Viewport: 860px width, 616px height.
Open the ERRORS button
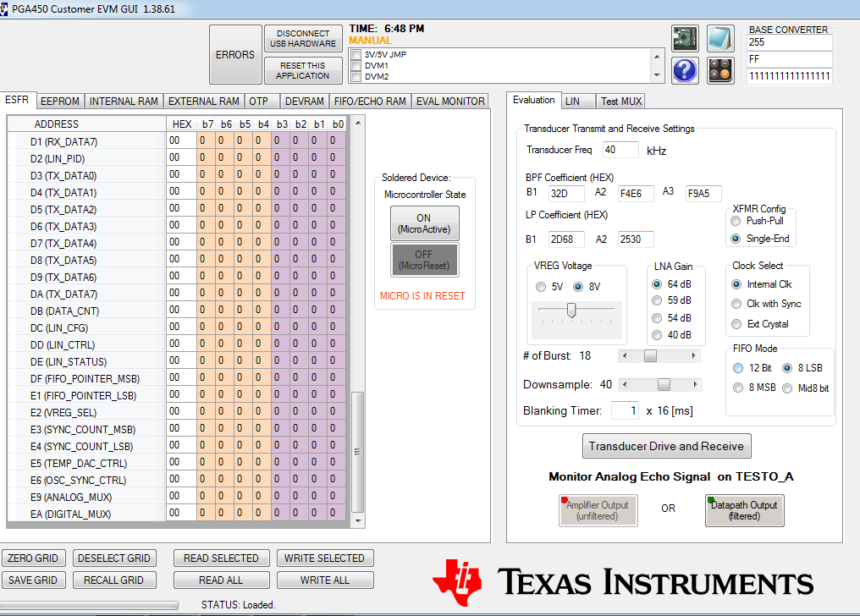[x=235, y=55]
